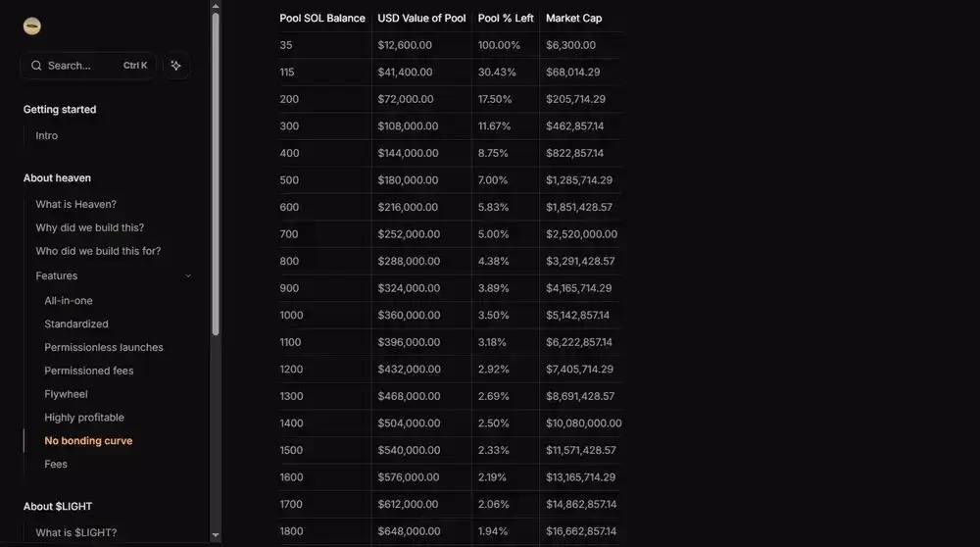Click the magnifier search icon
Screen dimensions: 980x547
pos(36,66)
